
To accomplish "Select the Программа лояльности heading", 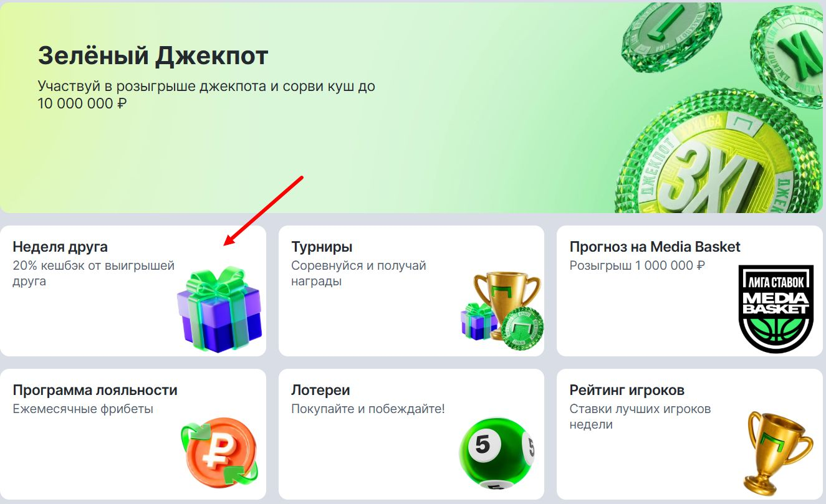I will coord(95,391).
